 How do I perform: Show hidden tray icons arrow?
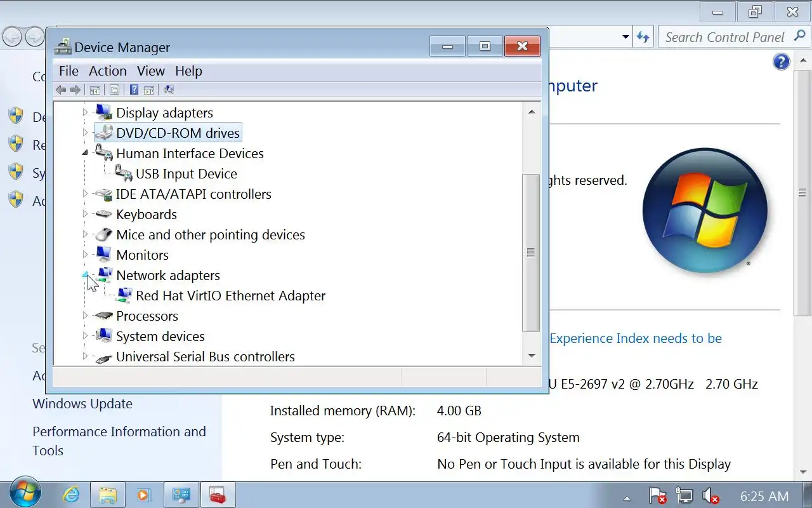pos(627,497)
